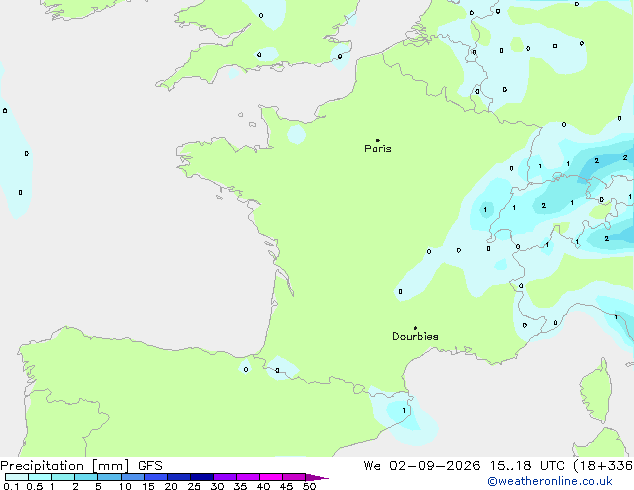Click the Dourbies city marker dot
634x490 pixels.
(x=415, y=328)
